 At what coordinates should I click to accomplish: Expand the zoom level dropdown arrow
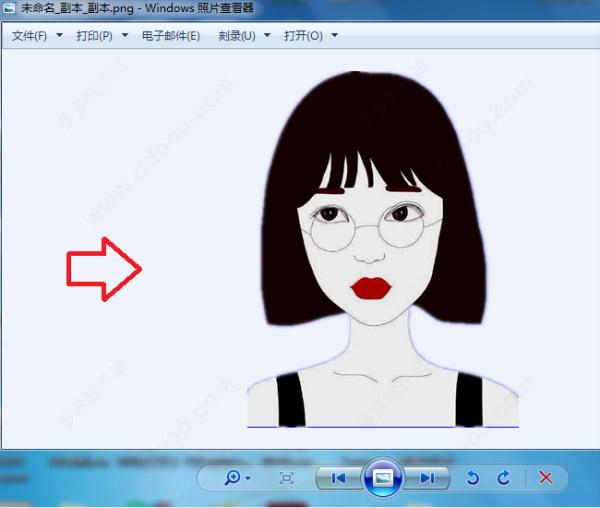[x=248, y=478]
